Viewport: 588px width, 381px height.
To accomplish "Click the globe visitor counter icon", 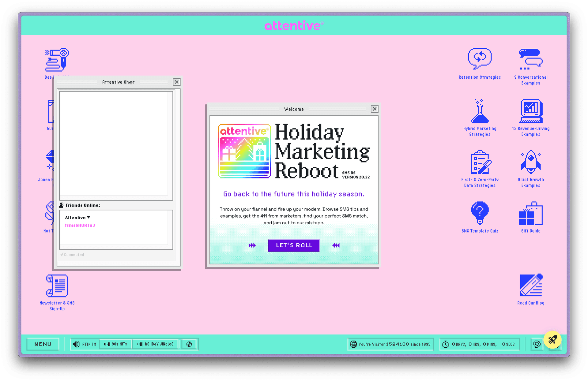I will [x=353, y=344].
